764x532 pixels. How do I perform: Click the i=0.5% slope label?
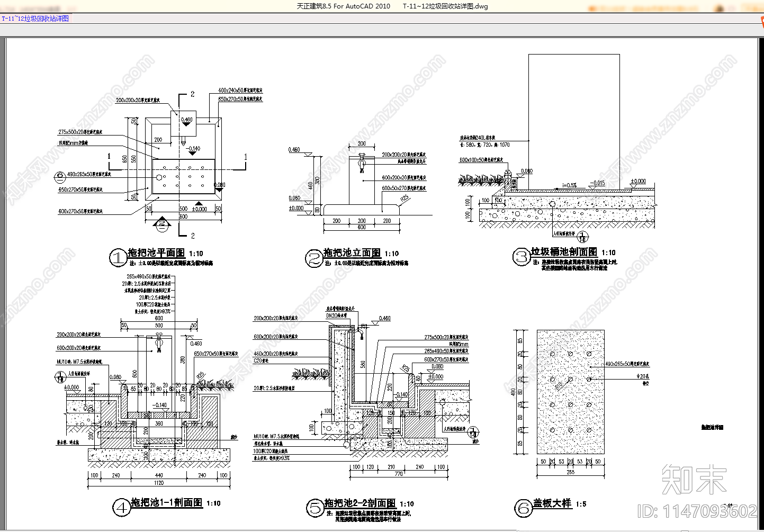click(x=569, y=185)
